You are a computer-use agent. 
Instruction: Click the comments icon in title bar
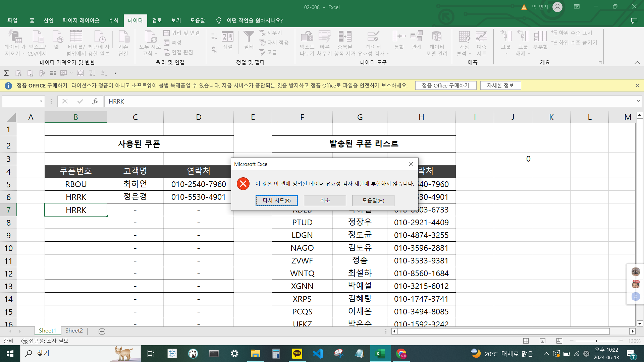click(x=634, y=20)
